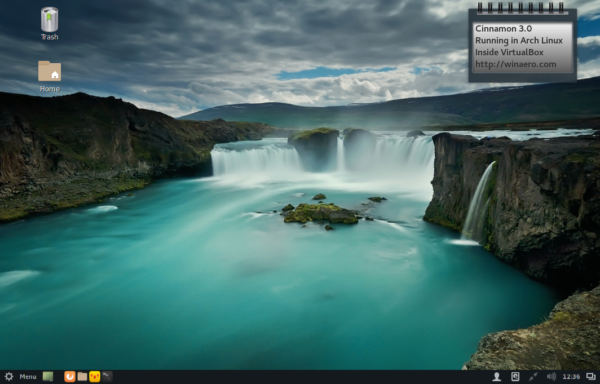Launch the yellow app in panel launchers
This screenshot has width=600, height=384.
pos(95,377)
